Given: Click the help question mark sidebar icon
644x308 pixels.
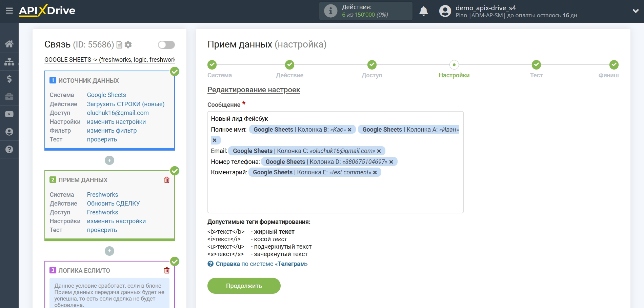Looking at the screenshot, I should click(9, 150).
